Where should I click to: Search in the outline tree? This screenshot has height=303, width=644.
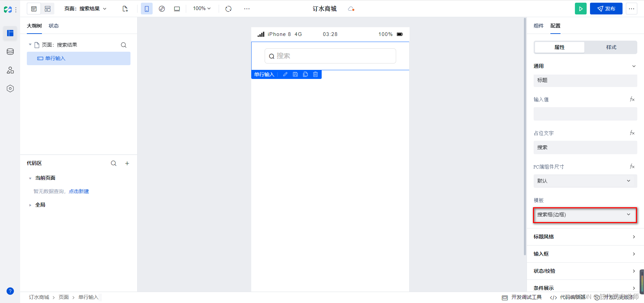click(x=124, y=45)
